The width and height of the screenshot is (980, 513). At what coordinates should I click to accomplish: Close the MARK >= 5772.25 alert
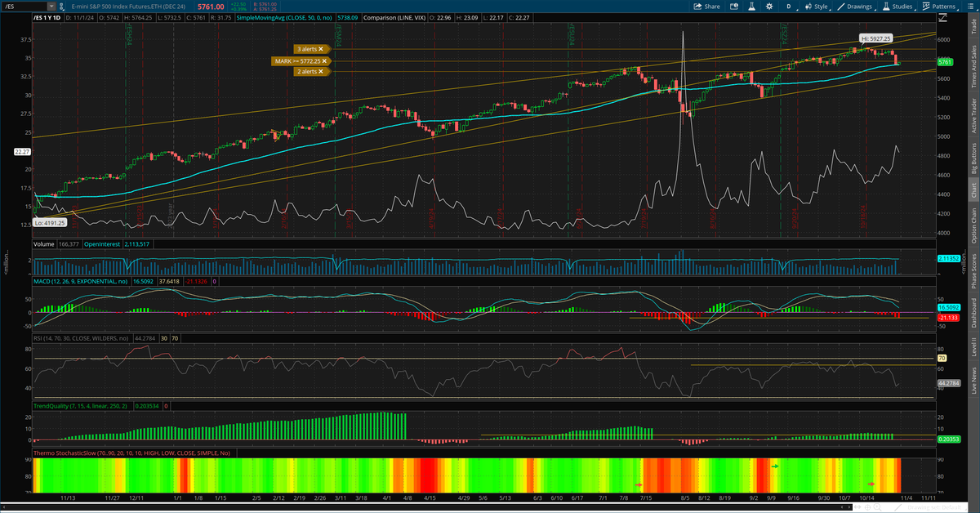point(324,60)
